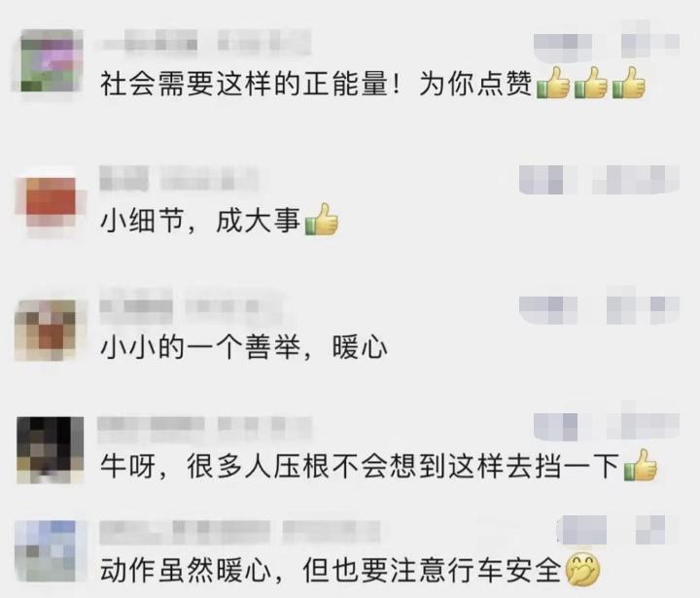The height and width of the screenshot is (598, 700).
Task: Click first thumbs-up emoji after 为你点赞
Action: (552, 83)
